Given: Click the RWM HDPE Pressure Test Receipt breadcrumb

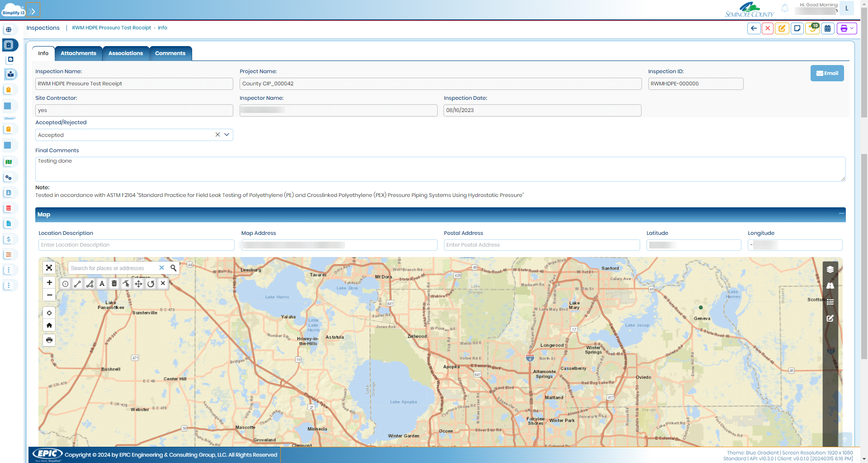Looking at the screenshot, I should coord(112,28).
